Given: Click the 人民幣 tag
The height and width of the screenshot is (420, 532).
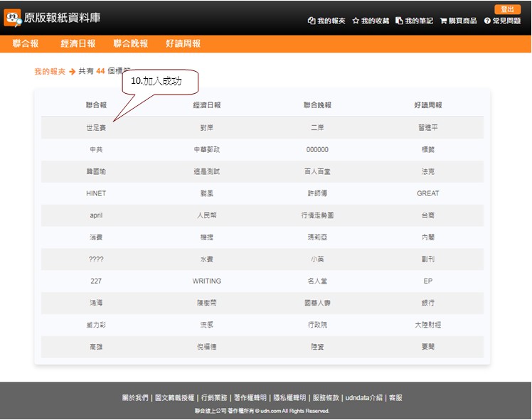Looking at the screenshot, I should (207, 215).
